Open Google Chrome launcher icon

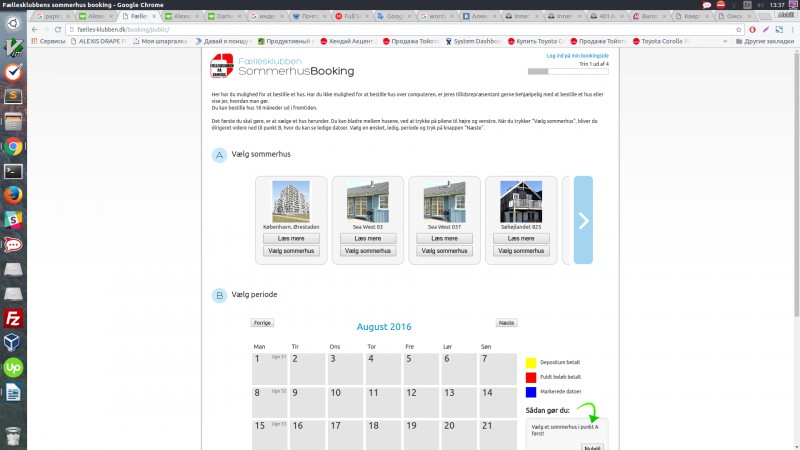tap(13, 146)
